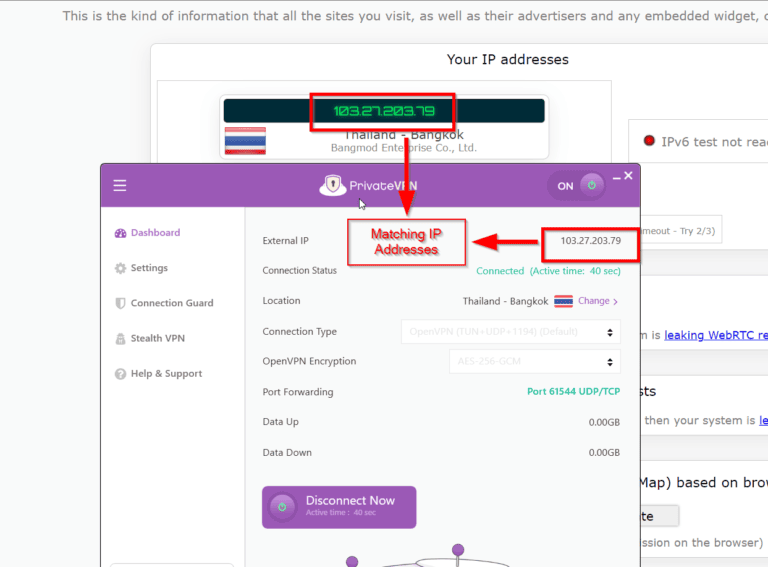Toggle the VPN ON switch off
This screenshot has height=567, width=768.
click(x=579, y=185)
